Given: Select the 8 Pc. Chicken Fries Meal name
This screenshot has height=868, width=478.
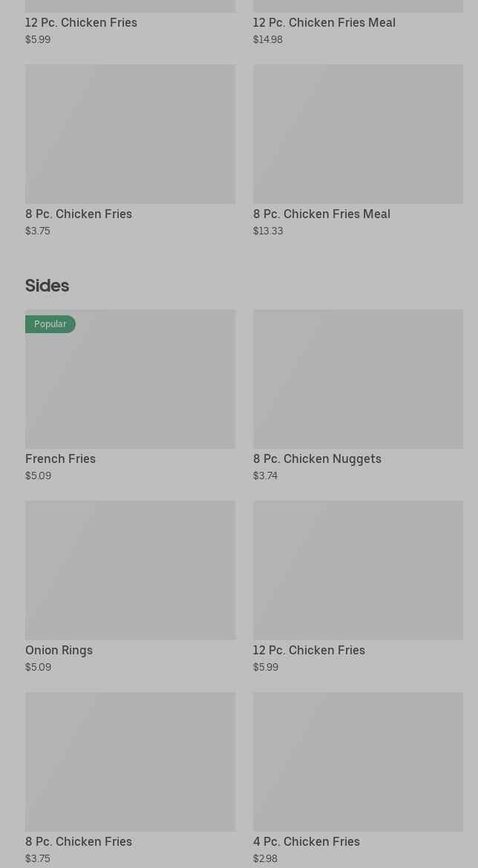Looking at the screenshot, I should coord(321,214).
